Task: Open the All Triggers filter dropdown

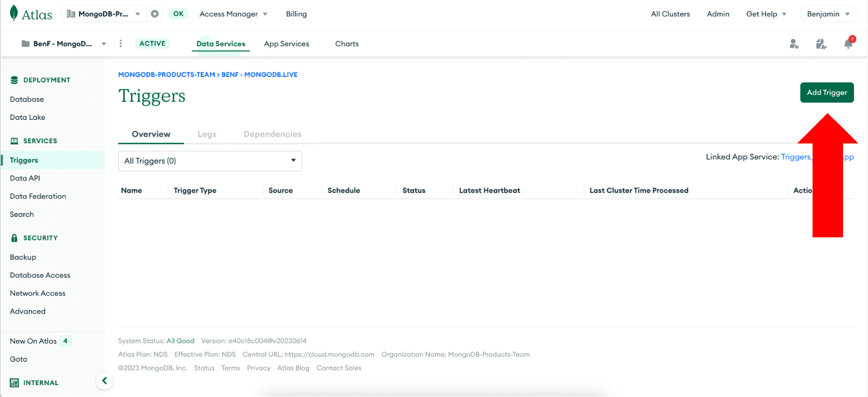Action: click(210, 161)
